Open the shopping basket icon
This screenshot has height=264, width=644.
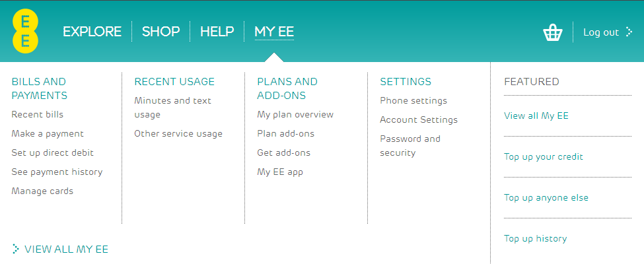552,32
